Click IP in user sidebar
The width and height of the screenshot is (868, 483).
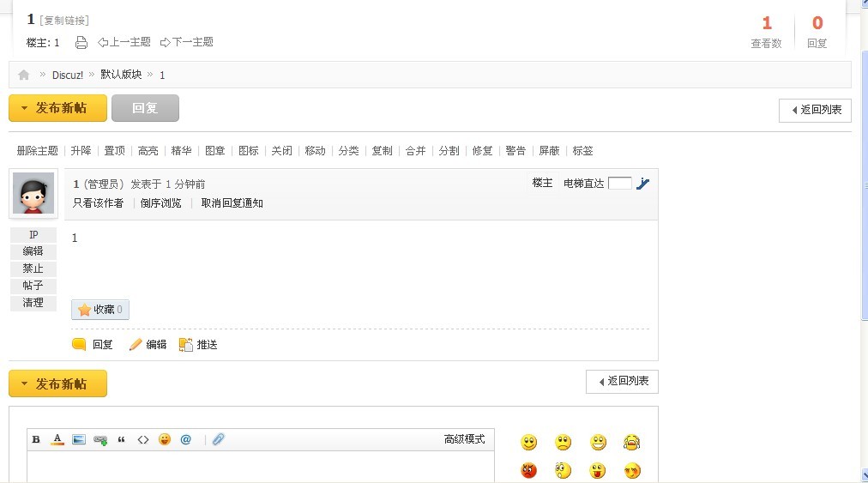pos(33,235)
